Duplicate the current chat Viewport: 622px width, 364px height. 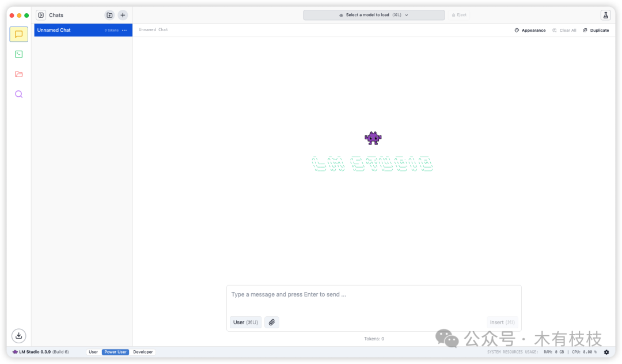[x=596, y=31]
